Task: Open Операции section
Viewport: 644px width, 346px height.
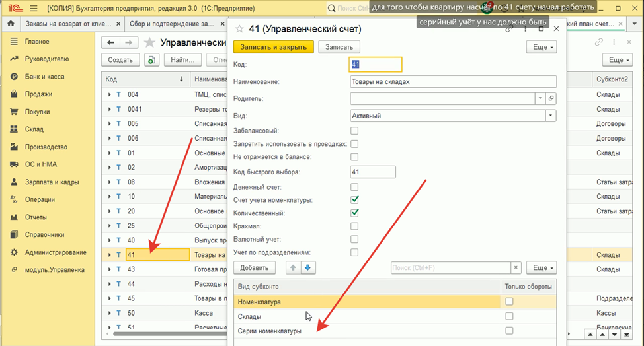Action: coord(40,199)
